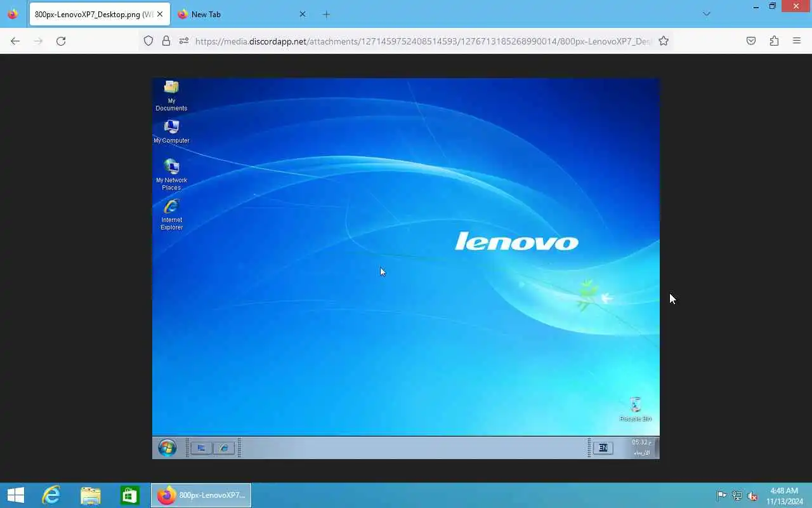
Task: Click My Computer icon in the image
Action: point(171,131)
